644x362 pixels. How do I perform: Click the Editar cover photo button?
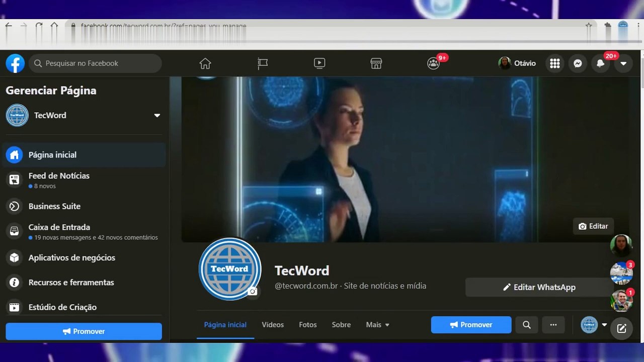594,226
